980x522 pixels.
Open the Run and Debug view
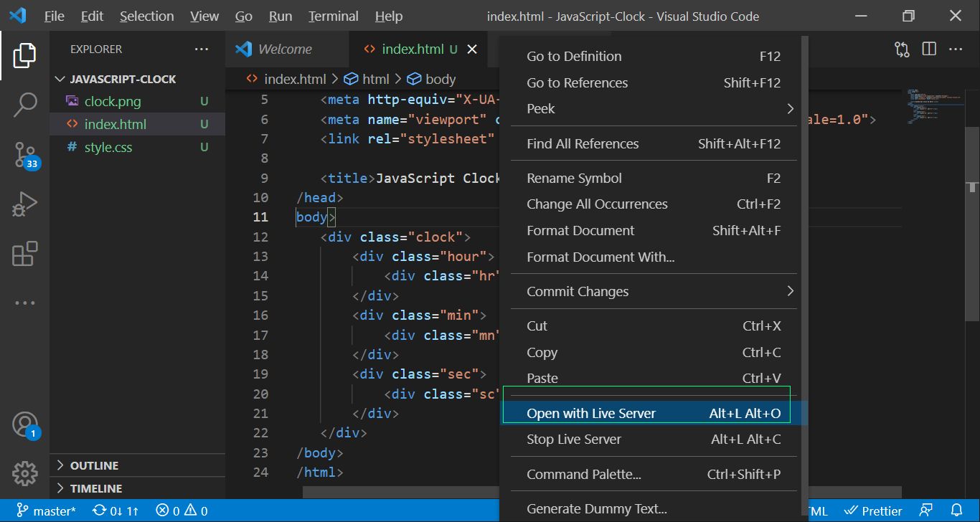point(24,204)
